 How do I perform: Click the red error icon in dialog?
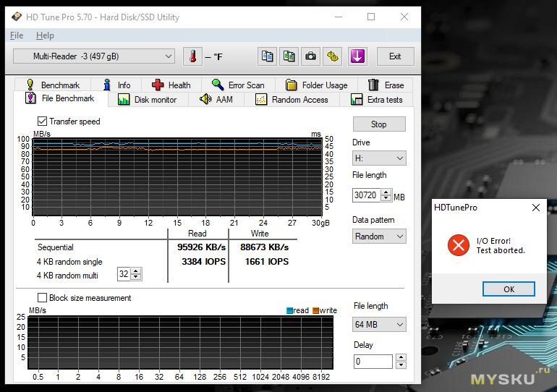coord(458,245)
